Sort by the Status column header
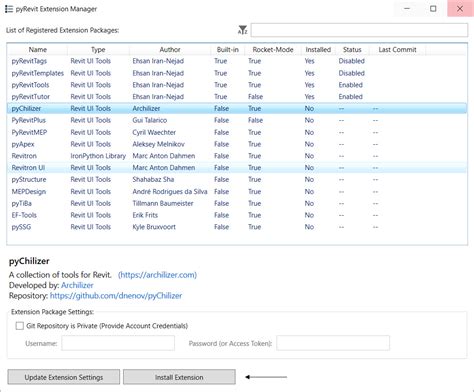The image size is (474, 392). click(352, 50)
